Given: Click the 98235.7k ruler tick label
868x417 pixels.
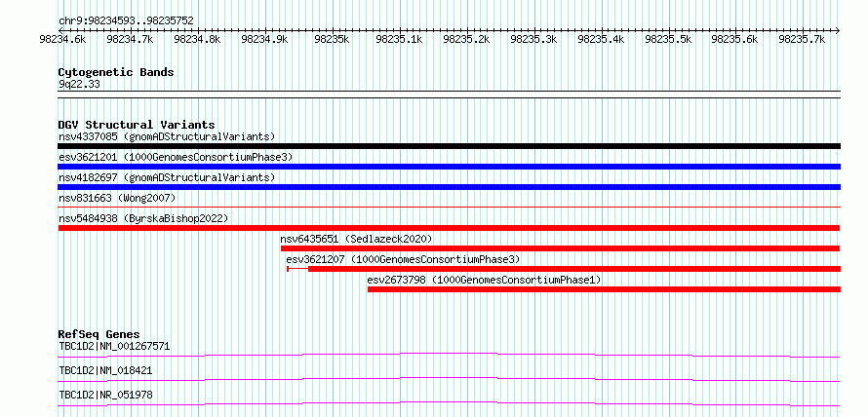Looking at the screenshot, I should (x=802, y=39).
